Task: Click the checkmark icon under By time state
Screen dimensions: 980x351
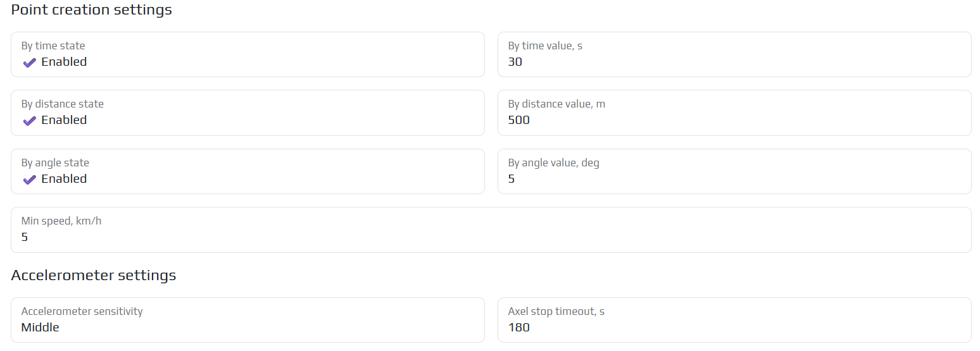Action: click(x=29, y=63)
